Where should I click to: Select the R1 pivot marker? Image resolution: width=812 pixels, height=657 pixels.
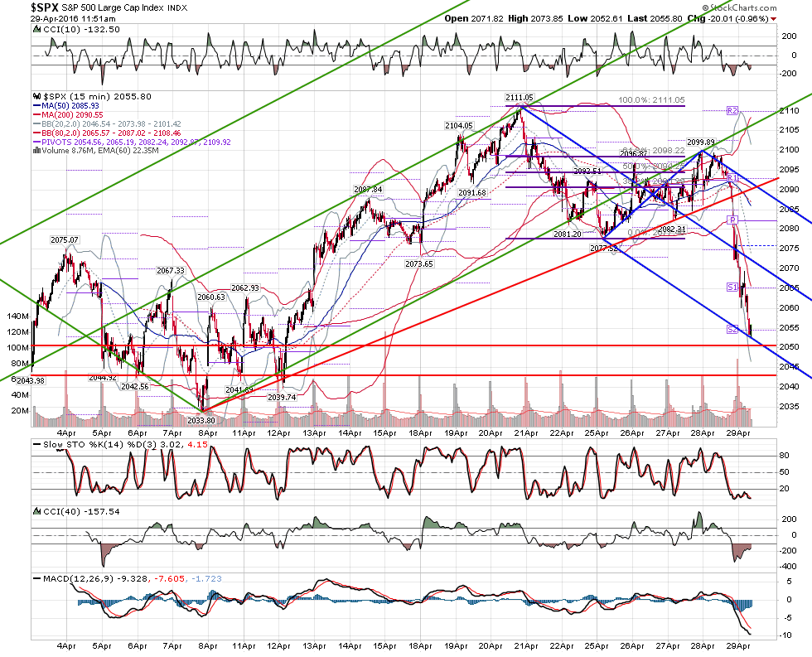[732, 178]
